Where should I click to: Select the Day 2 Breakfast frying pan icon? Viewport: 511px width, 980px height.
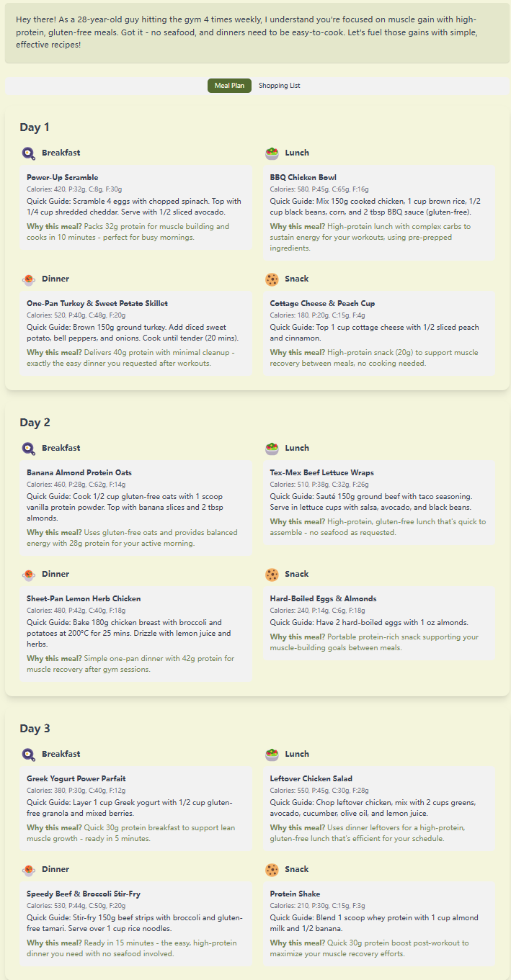click(x=29, y=449)
